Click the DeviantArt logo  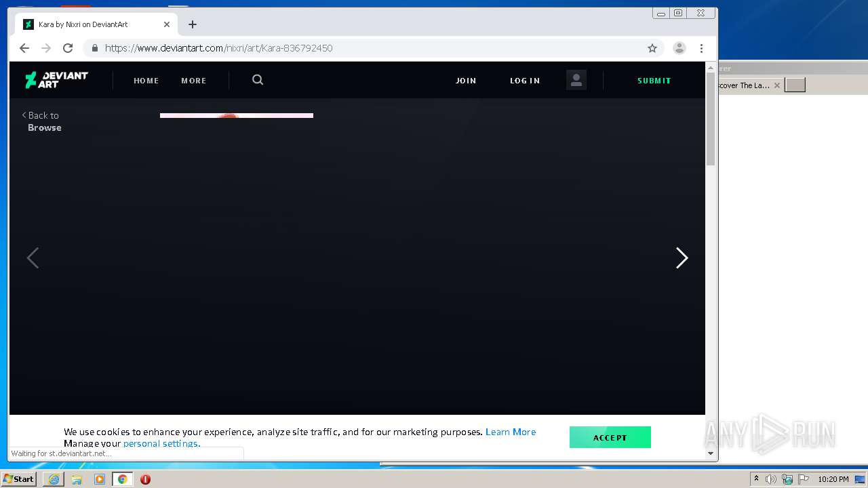point(56,80)
